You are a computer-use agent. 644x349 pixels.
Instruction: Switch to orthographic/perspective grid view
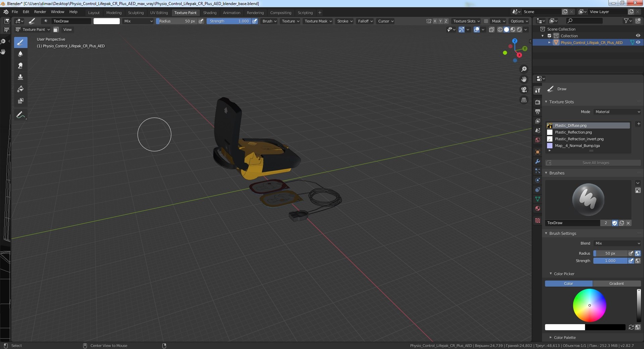[x=524, y=100]
